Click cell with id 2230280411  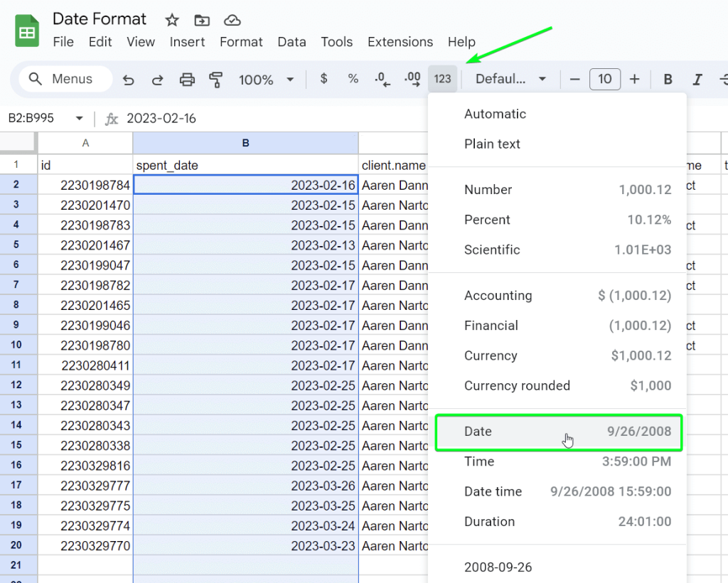coord(85,365)
